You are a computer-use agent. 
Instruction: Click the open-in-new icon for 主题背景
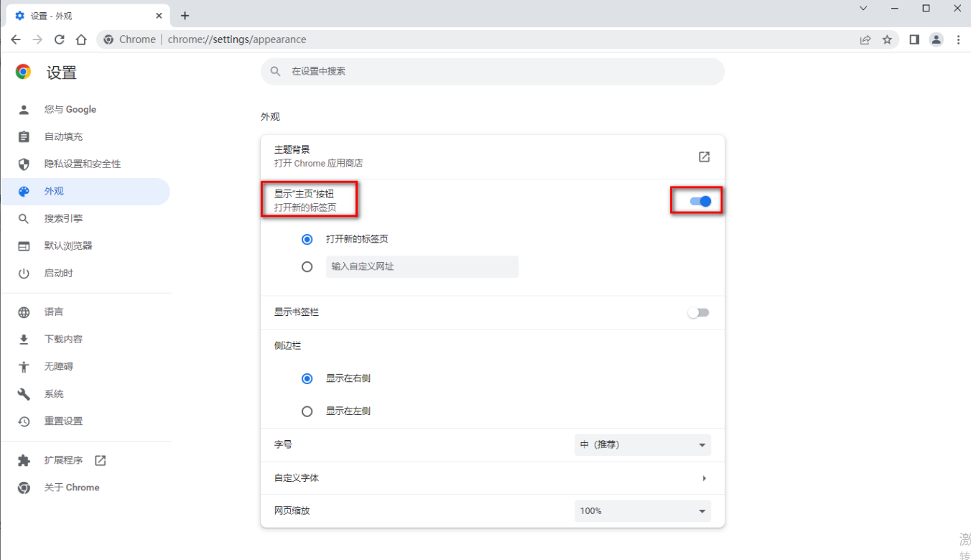[x=704, y=157]
